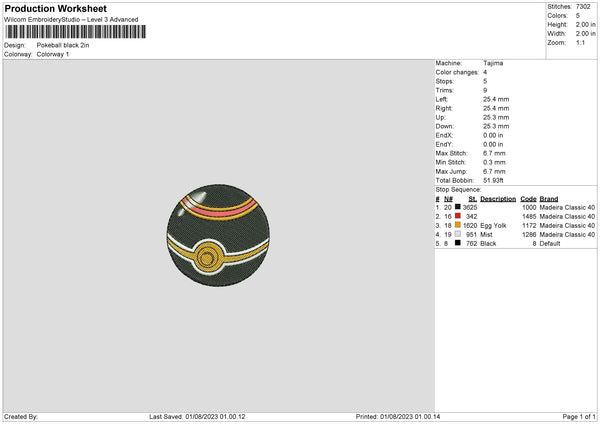Select the red color swatch in stop 2
This screenshot has width=600, height=424.
pos(458,216)
